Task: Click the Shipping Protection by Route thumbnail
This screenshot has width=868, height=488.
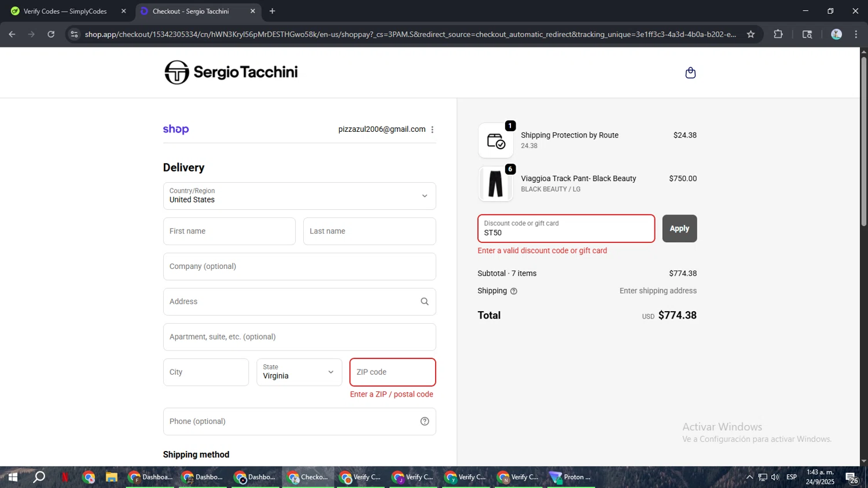Action: tap(496, 141)
